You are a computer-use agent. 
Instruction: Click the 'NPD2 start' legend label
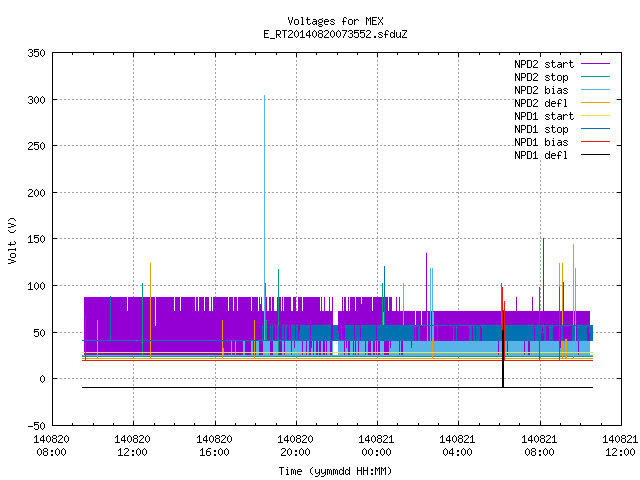544,64
